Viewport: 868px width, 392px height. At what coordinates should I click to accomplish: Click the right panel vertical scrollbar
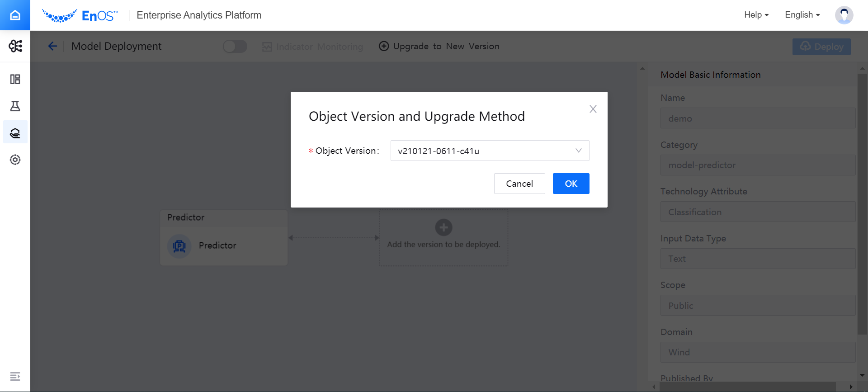click(x=862, y=203)
